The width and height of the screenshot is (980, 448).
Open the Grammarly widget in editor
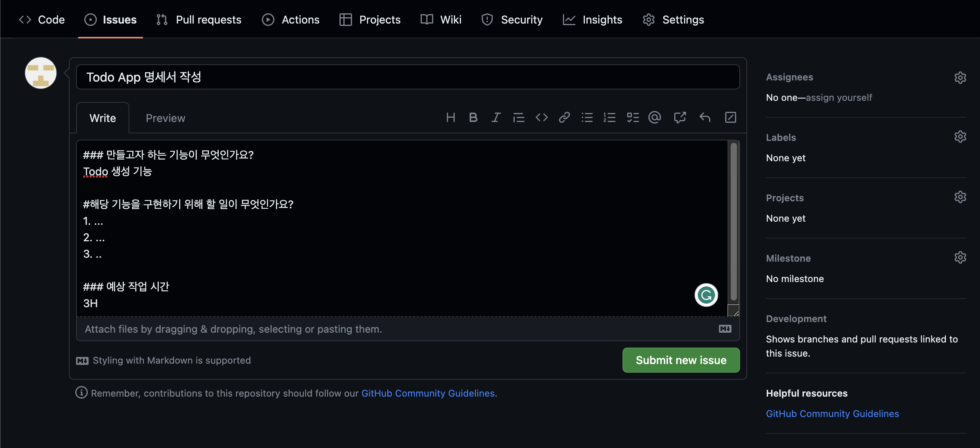706,295
